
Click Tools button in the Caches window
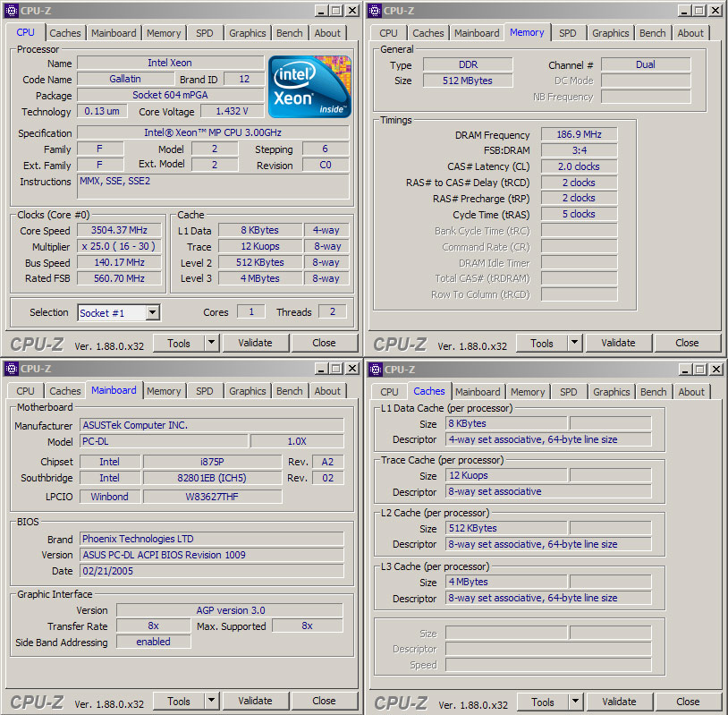(x=543, y=702)
